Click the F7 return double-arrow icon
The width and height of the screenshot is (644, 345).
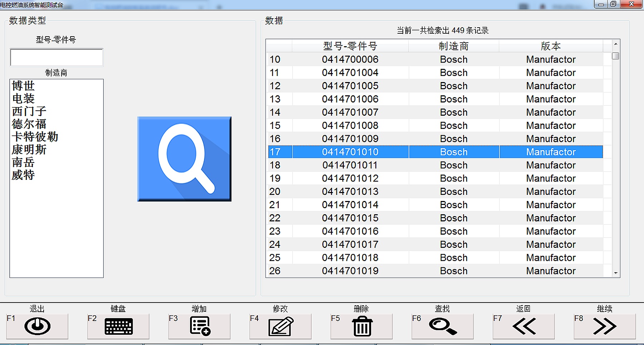[524, 326]
